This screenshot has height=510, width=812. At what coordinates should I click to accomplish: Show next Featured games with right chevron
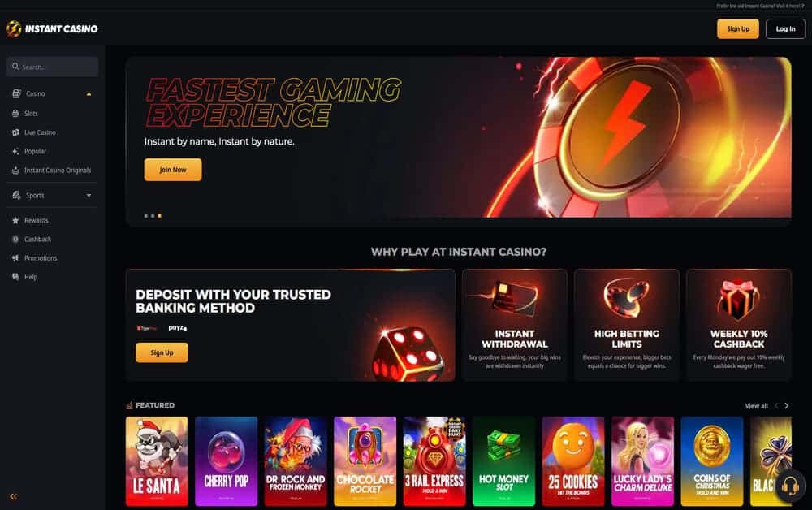coord(787,406)
